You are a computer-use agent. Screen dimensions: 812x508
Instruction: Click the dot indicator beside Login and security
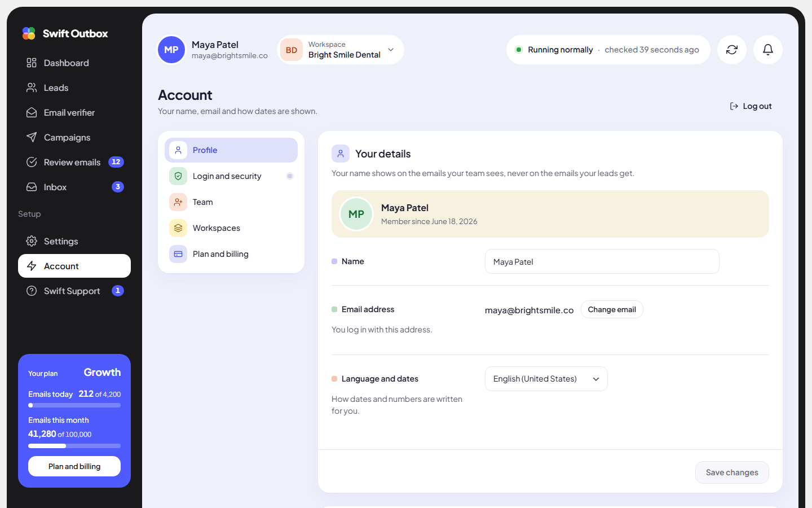[290, 176]
